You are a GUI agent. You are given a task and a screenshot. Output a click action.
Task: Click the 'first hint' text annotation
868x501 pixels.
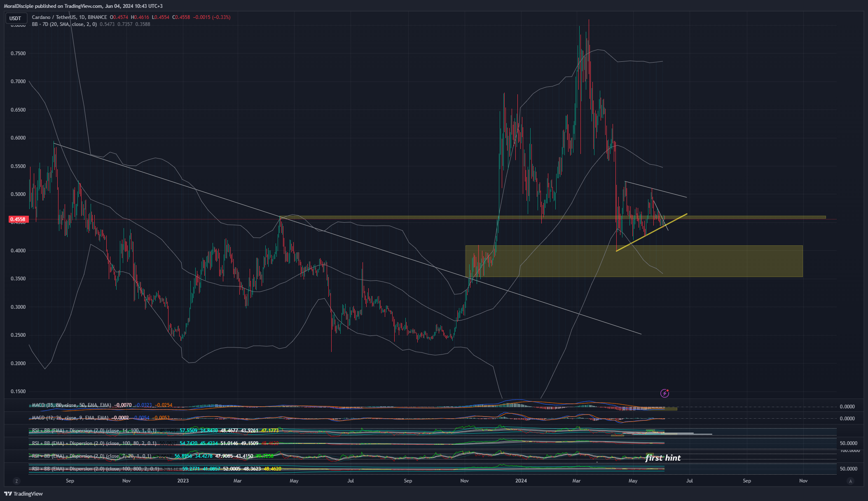pos(663,458)
